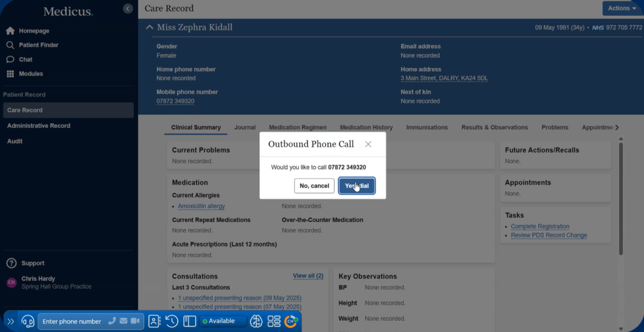Click the phone call icon in dial field
Image resolution: width=644 pixels, height=332 pixels.
click(x=112, y=321)
